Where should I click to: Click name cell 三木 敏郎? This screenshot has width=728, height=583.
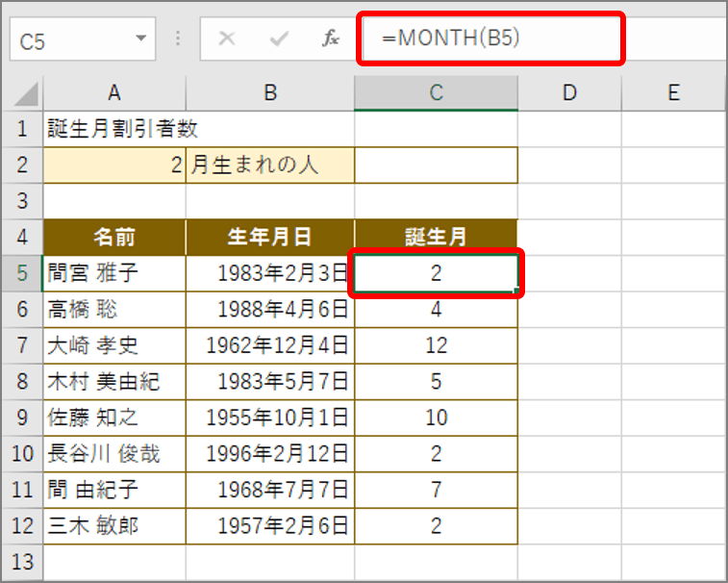(x=114, y=526)
